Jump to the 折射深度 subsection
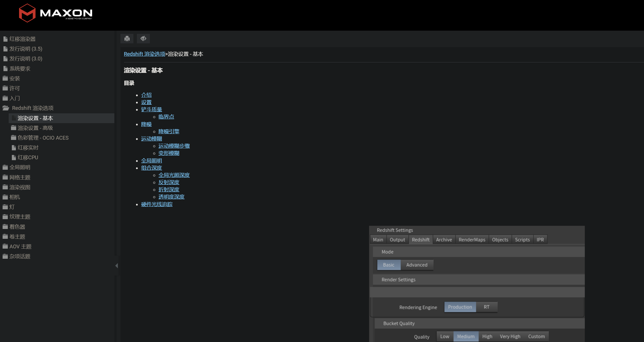This screenshot has height=342, width=644. pyautogui.click(x=169, y=189)
